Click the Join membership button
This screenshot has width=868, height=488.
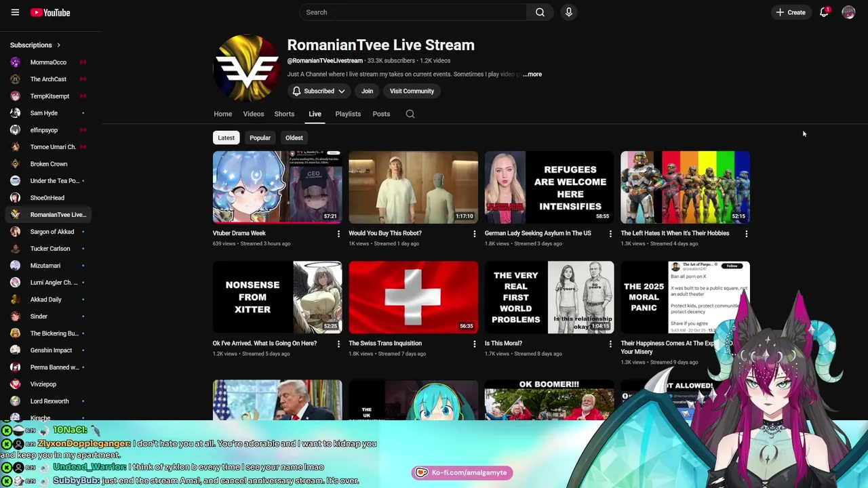(x=367, y=91)
